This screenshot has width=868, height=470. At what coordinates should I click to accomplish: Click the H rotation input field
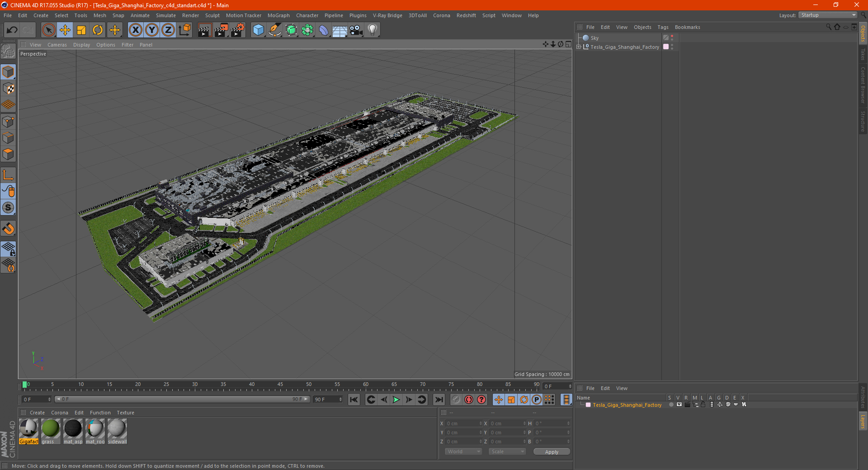[x=552, y=423]
